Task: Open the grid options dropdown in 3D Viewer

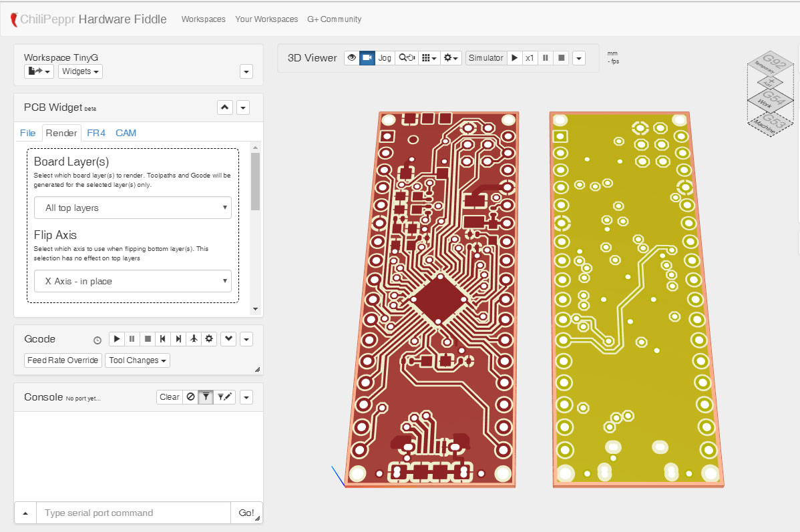Action: click(429, 57)
